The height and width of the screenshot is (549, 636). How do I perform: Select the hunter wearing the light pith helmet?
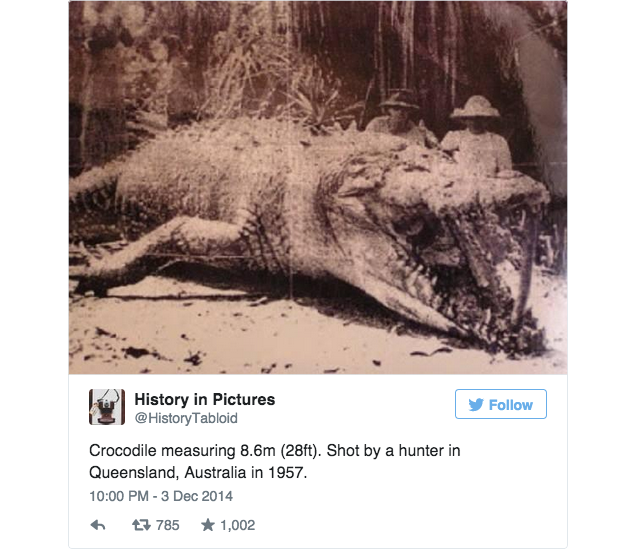(476, 134)
